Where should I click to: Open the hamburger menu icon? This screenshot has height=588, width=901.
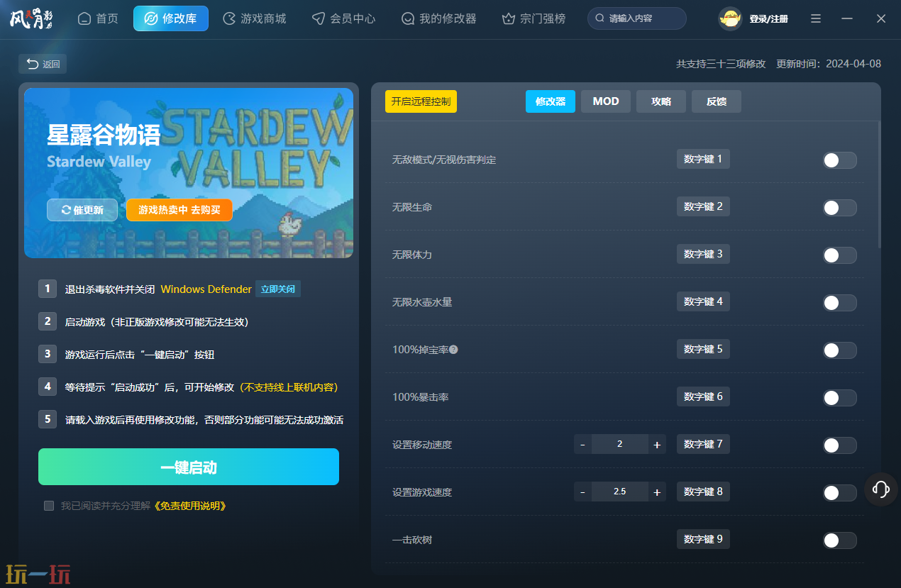tap(816, 18)
